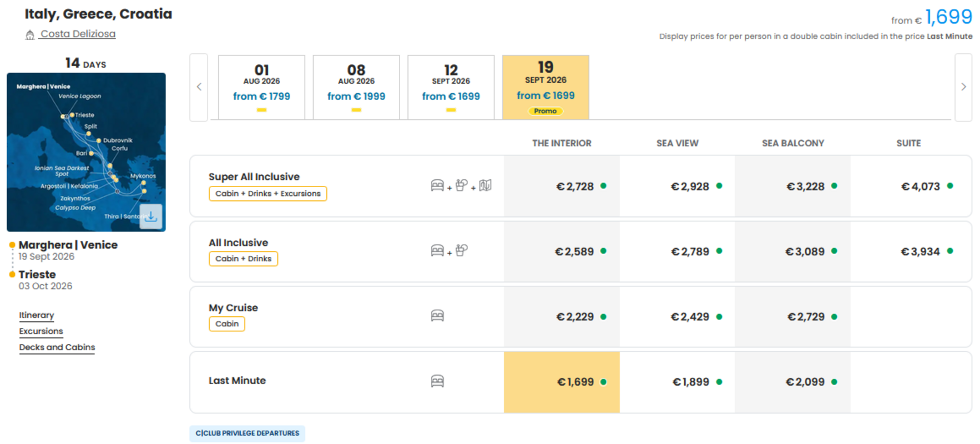980x444 pixels.
Task: Choose My Cruise Sea Balcony at €2,729
Action: (x=792, y=317)
